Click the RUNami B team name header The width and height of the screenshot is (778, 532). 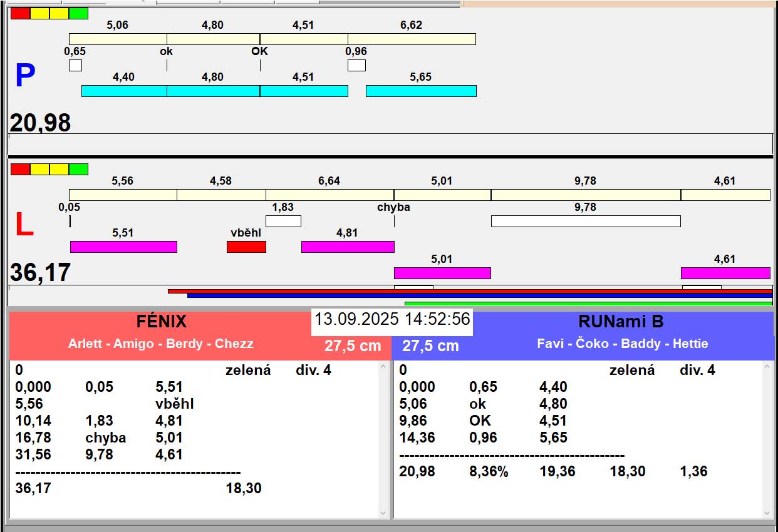point(621,322)
